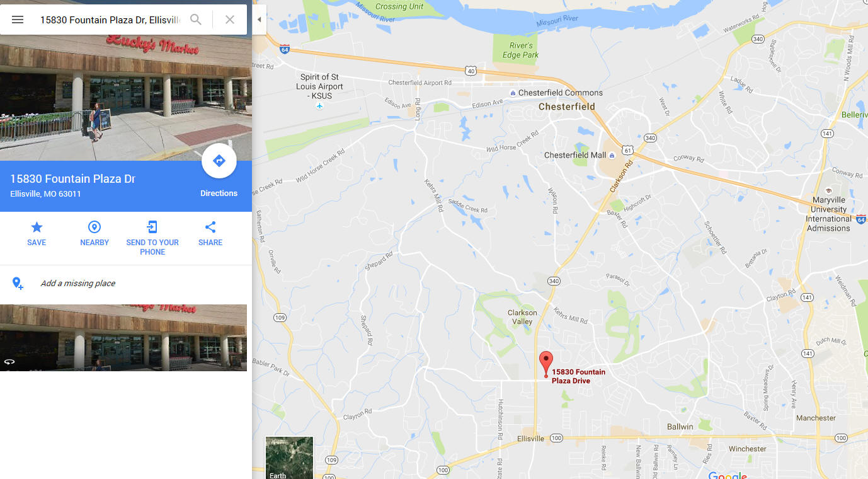Collapse the side panel arrow
Viewport: 868px width, 479px height.
[259, 20]
